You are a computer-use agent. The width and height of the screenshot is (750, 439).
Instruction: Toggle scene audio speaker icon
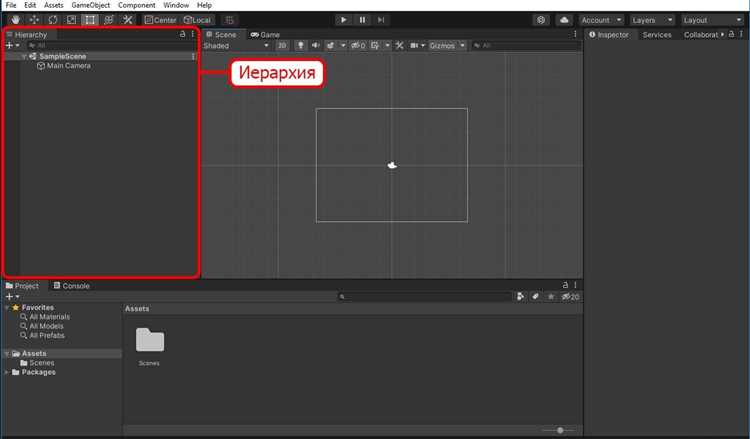tap(315, 46)
